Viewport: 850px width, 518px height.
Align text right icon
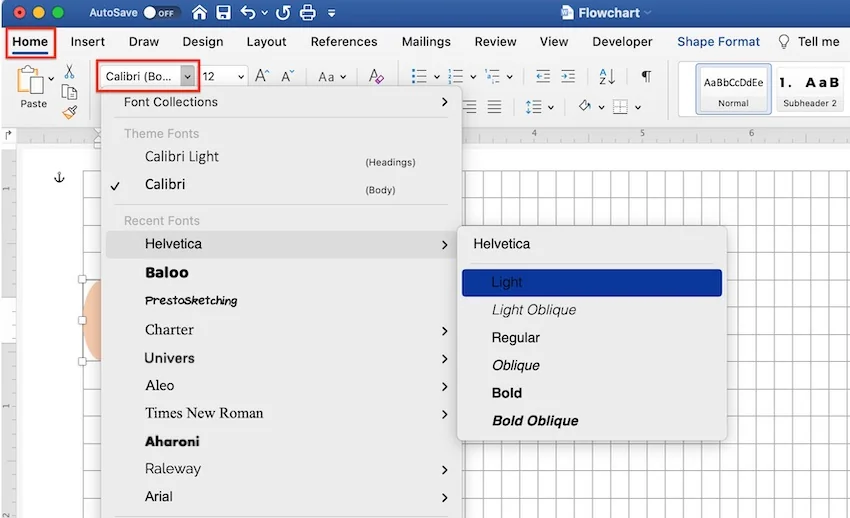tap(469, 107)
